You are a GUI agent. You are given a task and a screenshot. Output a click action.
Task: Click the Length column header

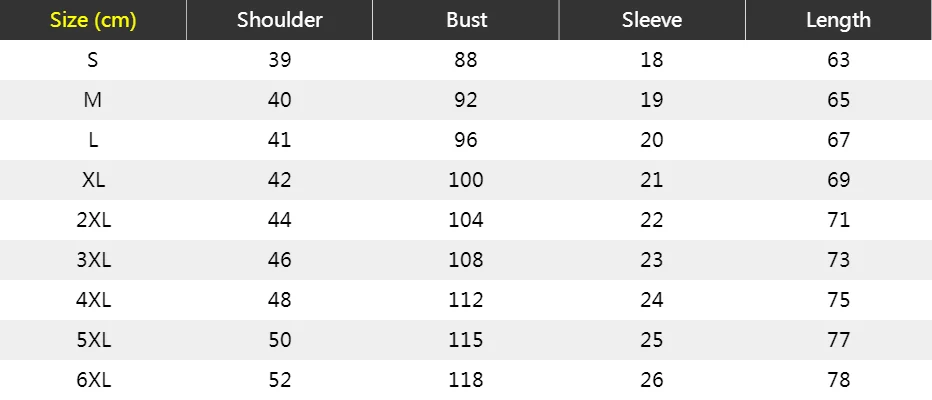(x=838, y=20)
